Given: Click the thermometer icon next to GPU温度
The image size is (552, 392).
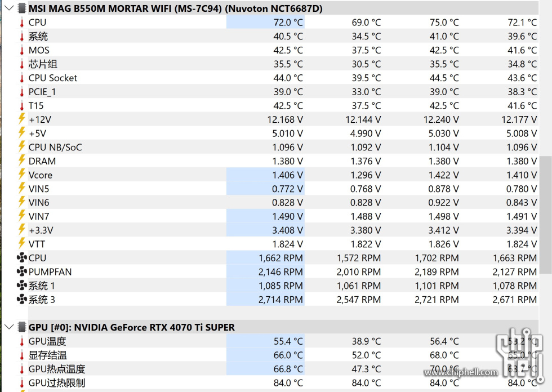Looking at the screenshot, I should tap(22, 341).
